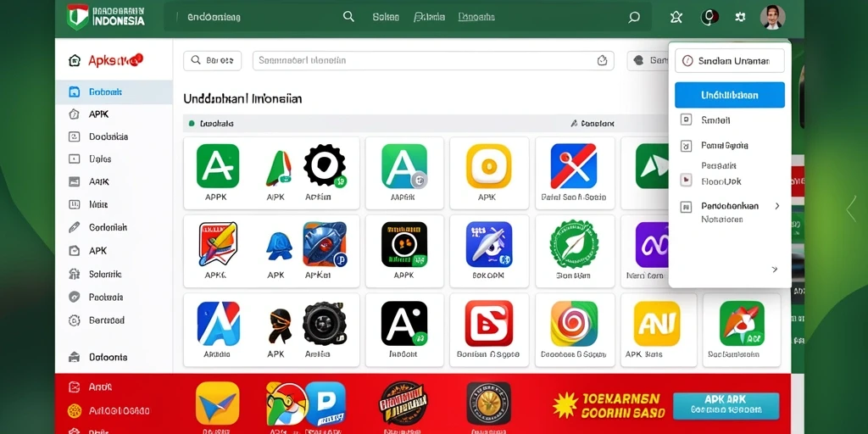Open the yellow circle APK app icon
The image size is (868, 434).
tap(489, 166)
